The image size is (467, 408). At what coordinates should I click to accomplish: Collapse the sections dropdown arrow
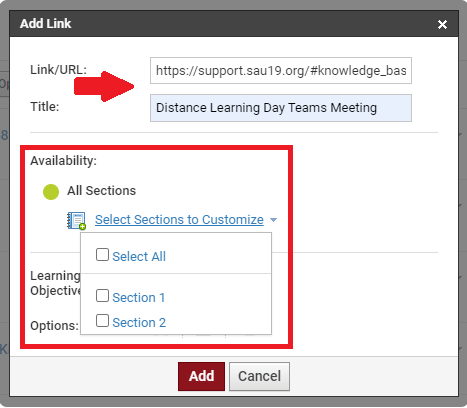pos(273,220)
